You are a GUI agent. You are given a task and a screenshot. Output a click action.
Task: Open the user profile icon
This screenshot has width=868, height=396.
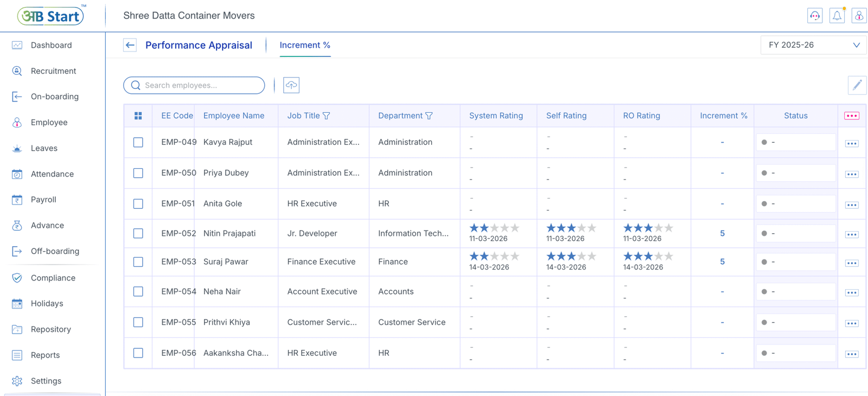pos(859,16)
